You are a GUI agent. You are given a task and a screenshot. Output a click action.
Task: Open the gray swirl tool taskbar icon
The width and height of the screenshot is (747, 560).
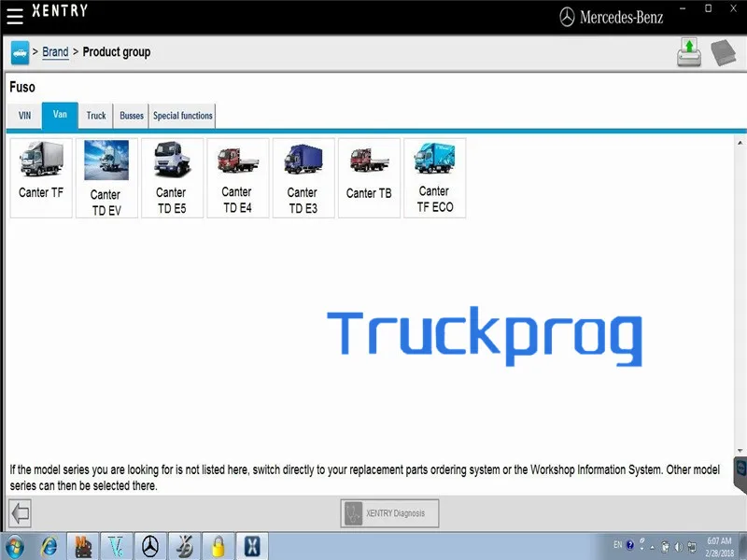coord(184,547)
